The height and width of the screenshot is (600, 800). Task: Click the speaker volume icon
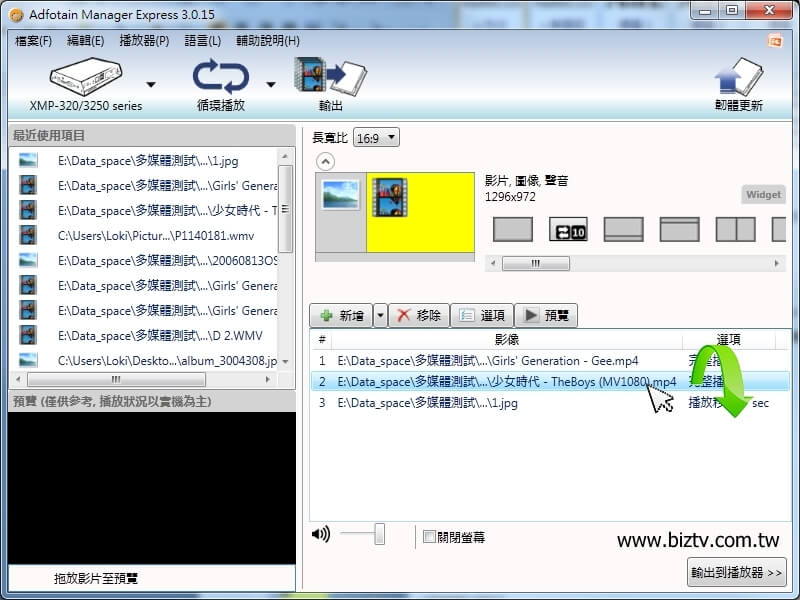[x=321, y=534]
